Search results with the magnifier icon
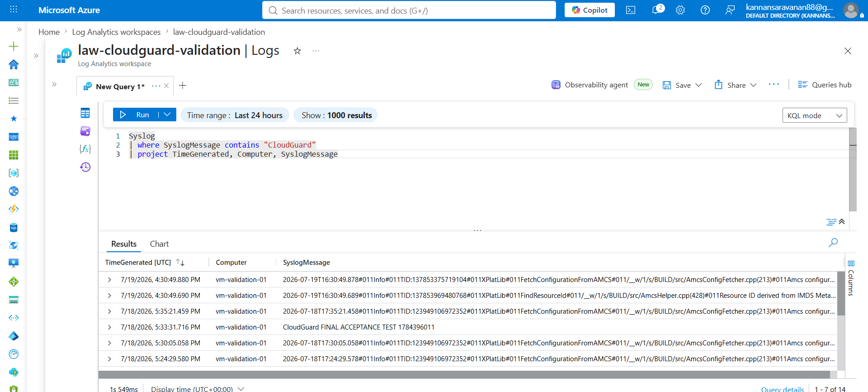The width and height of the screenshot is (868, 392). [833, 243]
